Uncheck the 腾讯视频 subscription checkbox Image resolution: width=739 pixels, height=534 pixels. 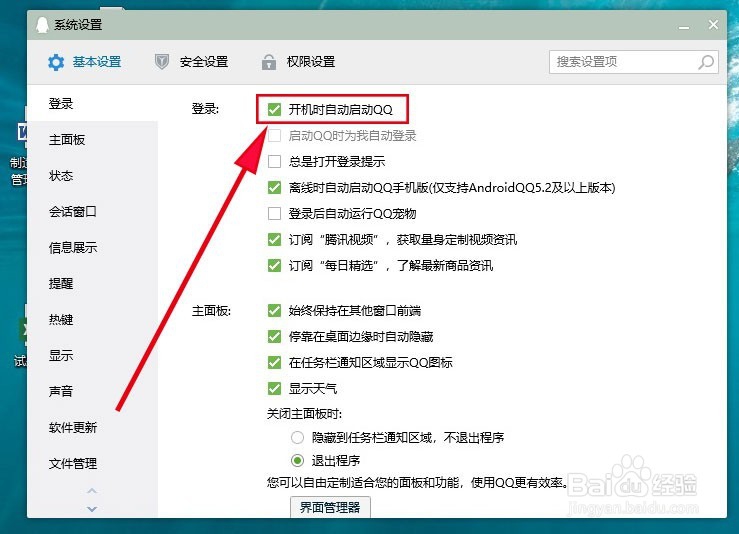point(274,239)
